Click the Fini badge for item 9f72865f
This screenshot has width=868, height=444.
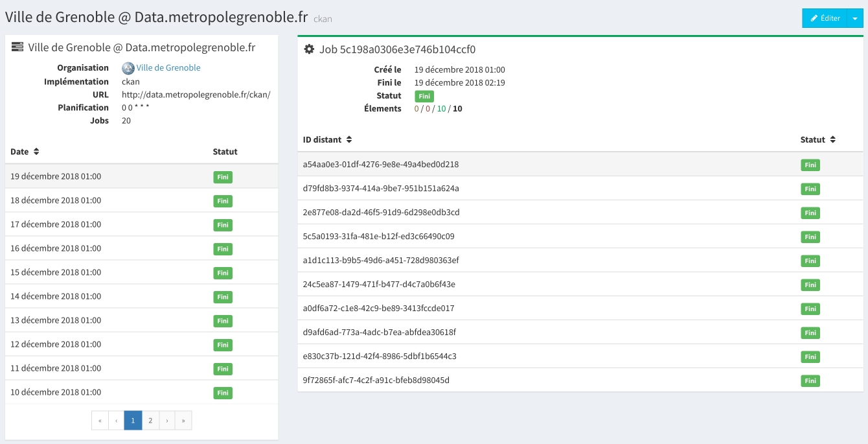click(x=810, y=381)
